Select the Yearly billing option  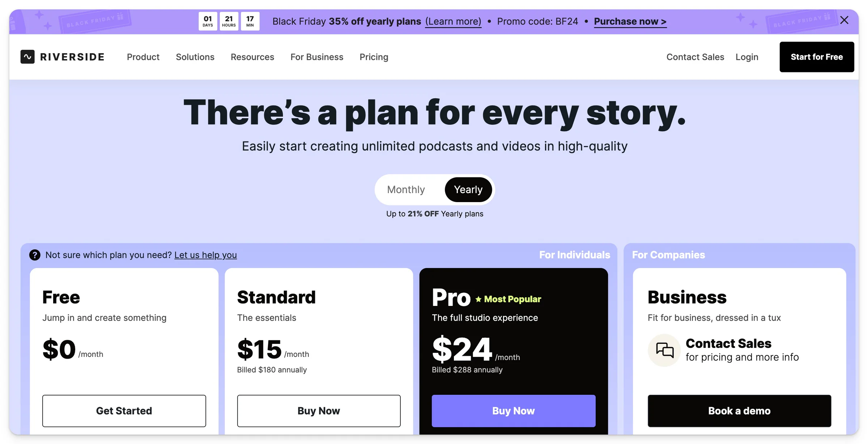coord(468,189)
